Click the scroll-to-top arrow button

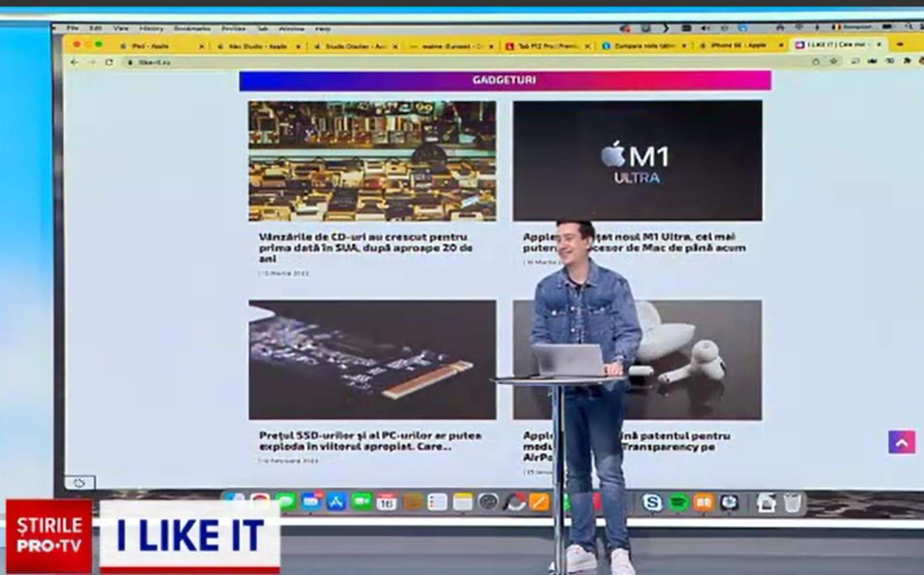coord(901,443)
